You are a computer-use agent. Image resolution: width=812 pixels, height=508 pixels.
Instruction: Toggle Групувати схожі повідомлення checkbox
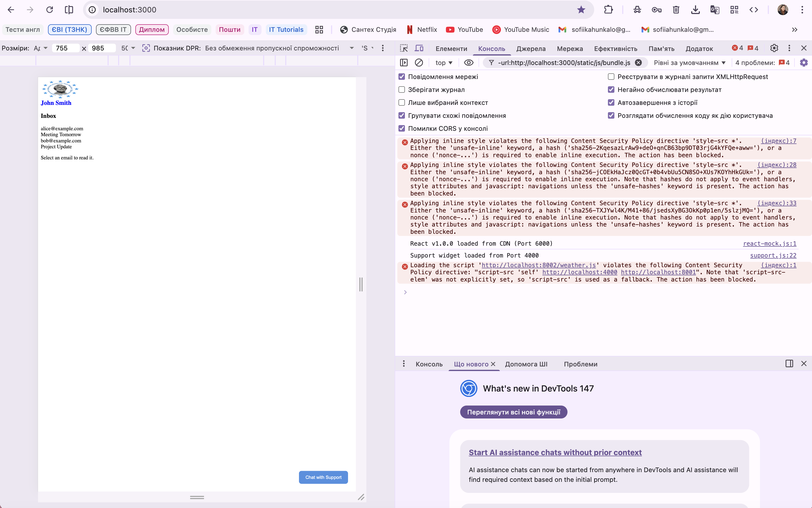(x=402, y=115)
